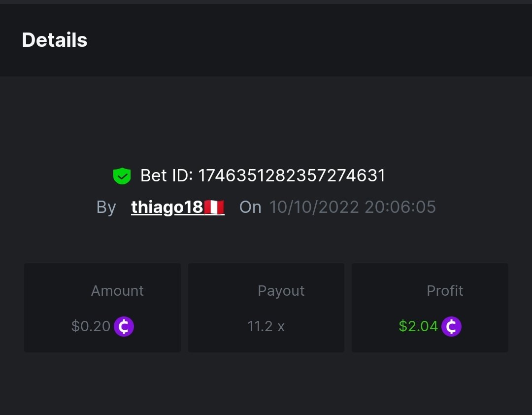
Task: Click the green verified shield icon
Action: point(122,176)
